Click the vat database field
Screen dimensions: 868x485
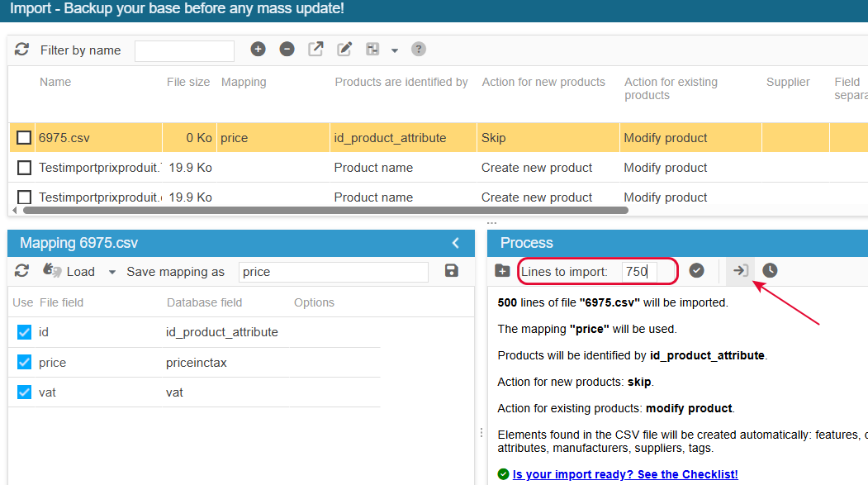(x=174, y=392)
